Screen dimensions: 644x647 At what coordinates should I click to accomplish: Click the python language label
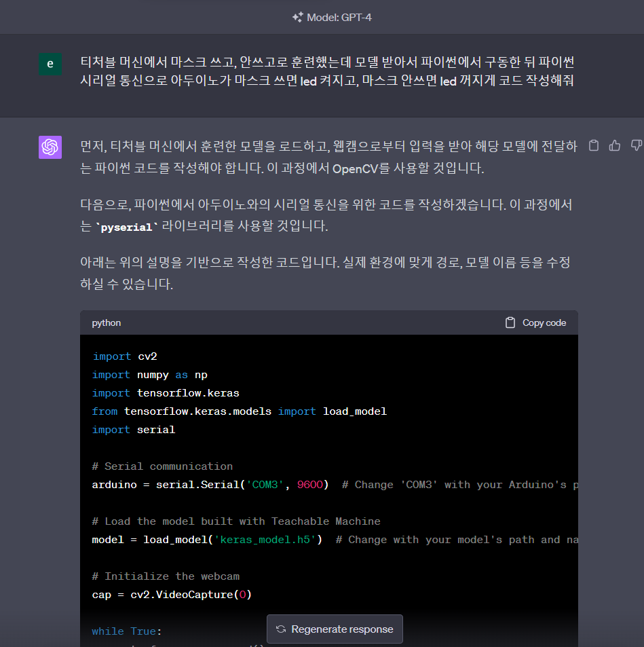click(107, 322)
